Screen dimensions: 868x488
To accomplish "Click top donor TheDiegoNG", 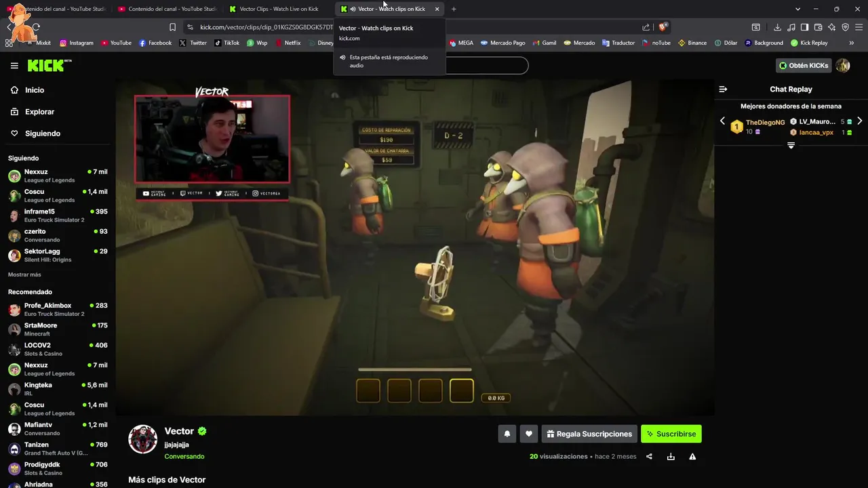I will click(765, 123).
